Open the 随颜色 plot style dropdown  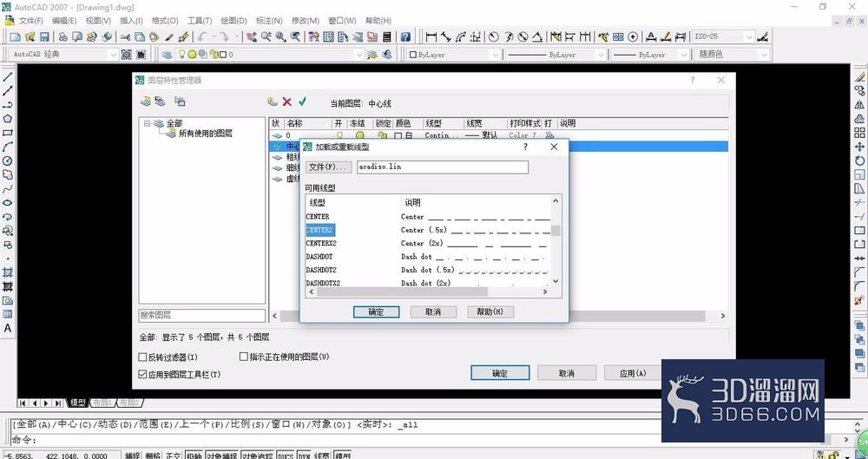pos(765,55)
